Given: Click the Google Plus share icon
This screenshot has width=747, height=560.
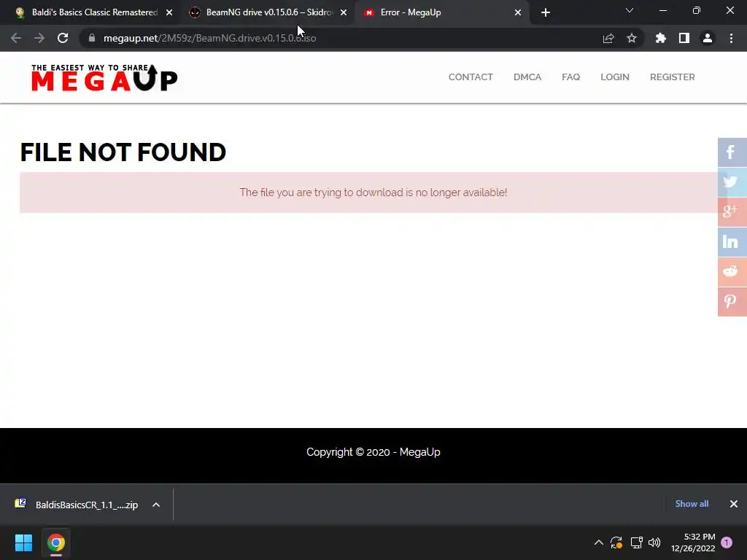Looking at the screenshot, I should (732, 212).
